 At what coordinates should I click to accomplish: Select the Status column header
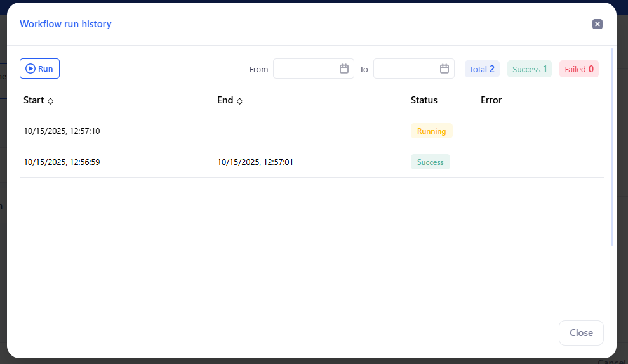[x=424, y=100]
